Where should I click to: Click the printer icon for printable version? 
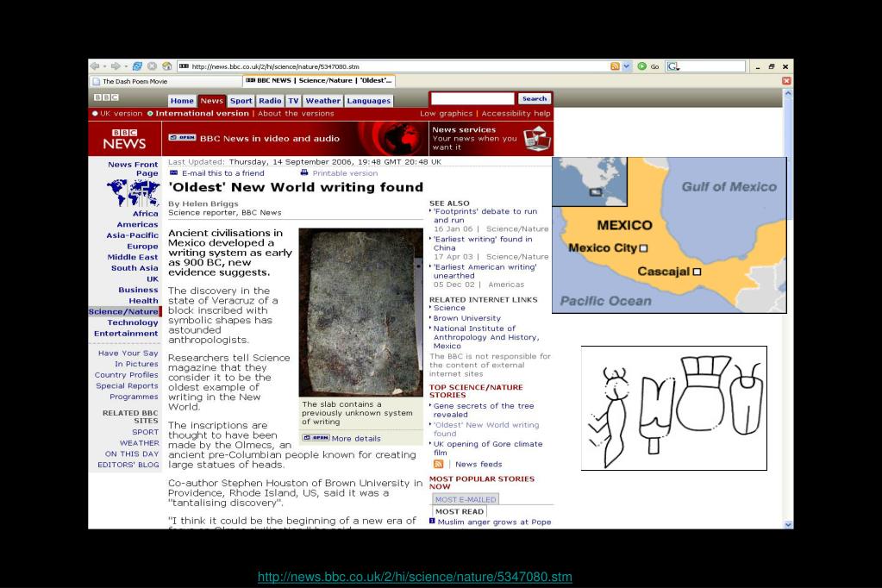[x=304, y=172]
